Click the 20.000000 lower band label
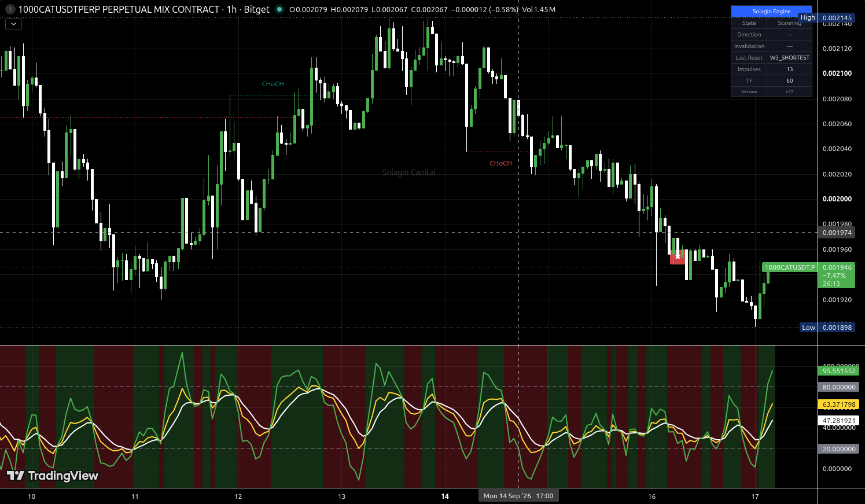The image size is (865, 504). pyautogui.click(x=838, y=449)
